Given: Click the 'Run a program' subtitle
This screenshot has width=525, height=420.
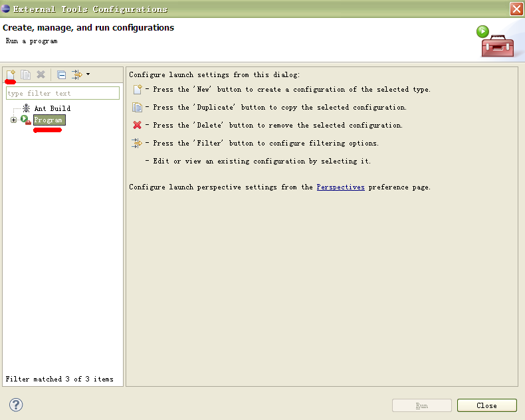Looking at the screenshot, I should 31,41.
